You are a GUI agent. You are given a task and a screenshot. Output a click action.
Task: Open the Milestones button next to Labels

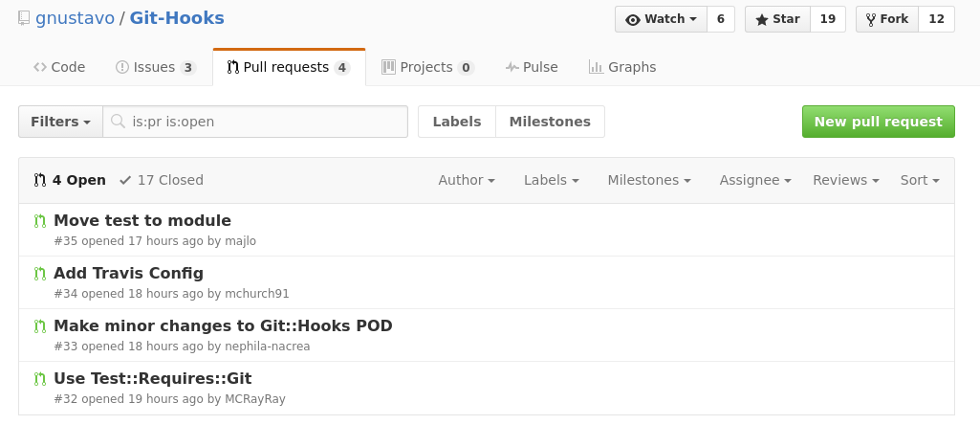pyautogui.click(x=550, y=122)
